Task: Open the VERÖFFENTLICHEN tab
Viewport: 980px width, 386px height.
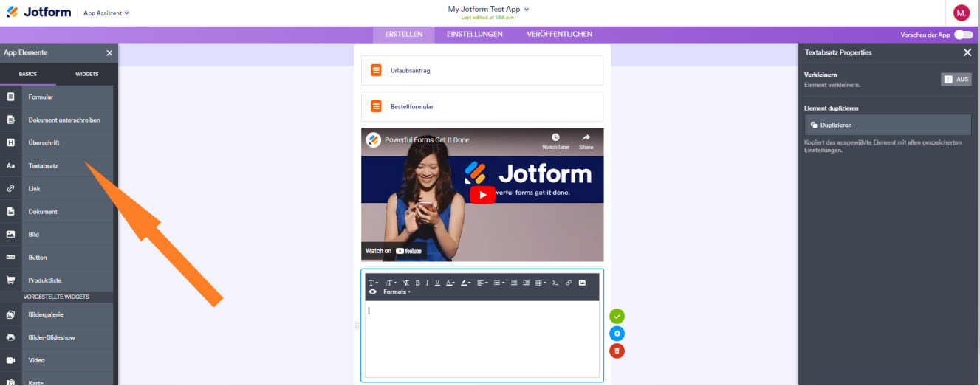Action: click(560, 35)
